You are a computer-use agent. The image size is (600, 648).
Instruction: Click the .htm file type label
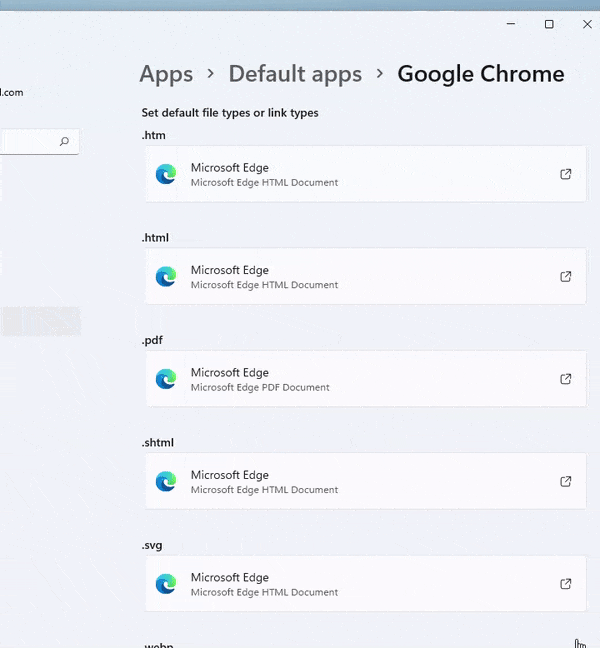point(154,135)
